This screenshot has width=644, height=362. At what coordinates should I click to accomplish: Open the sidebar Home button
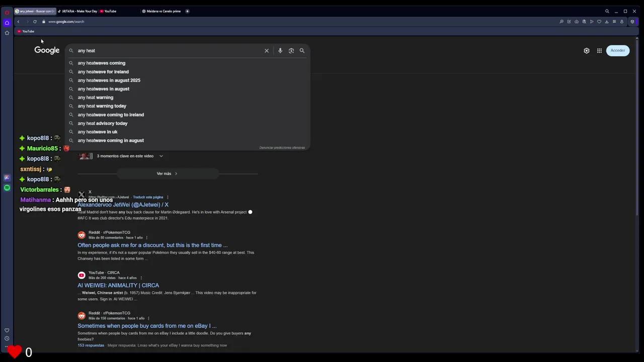click(7, 23)
